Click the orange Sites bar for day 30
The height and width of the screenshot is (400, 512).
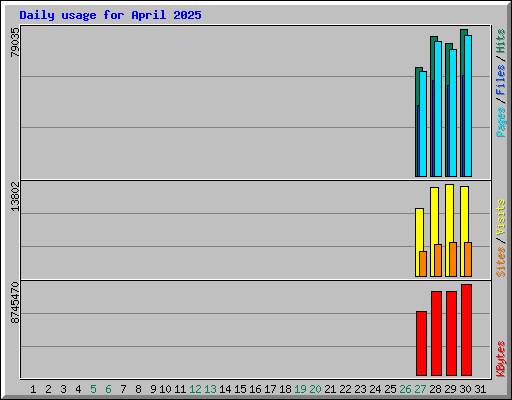point(468,259)
